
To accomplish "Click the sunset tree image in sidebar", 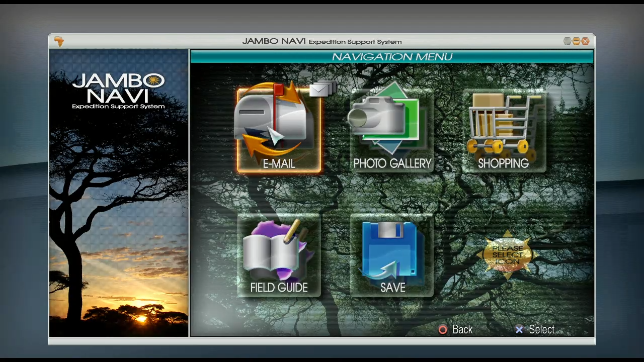I will (119, 193).
